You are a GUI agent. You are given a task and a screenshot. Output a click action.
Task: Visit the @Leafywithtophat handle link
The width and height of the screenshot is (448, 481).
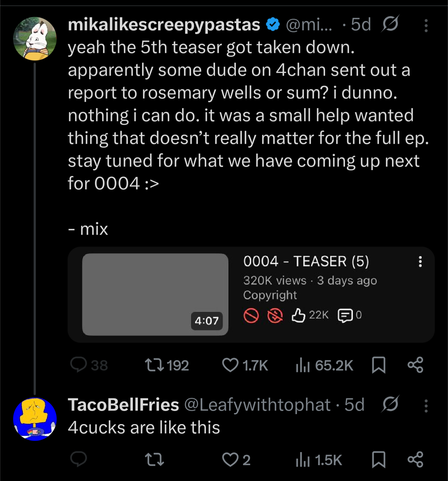pos(257,405)
